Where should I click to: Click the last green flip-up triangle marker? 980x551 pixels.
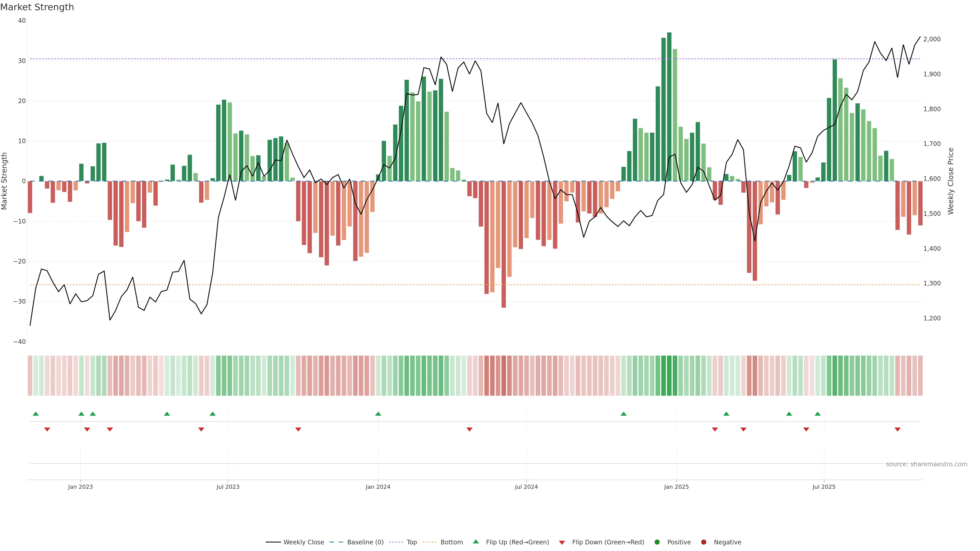pyautogui.click(x=817, y=414)
